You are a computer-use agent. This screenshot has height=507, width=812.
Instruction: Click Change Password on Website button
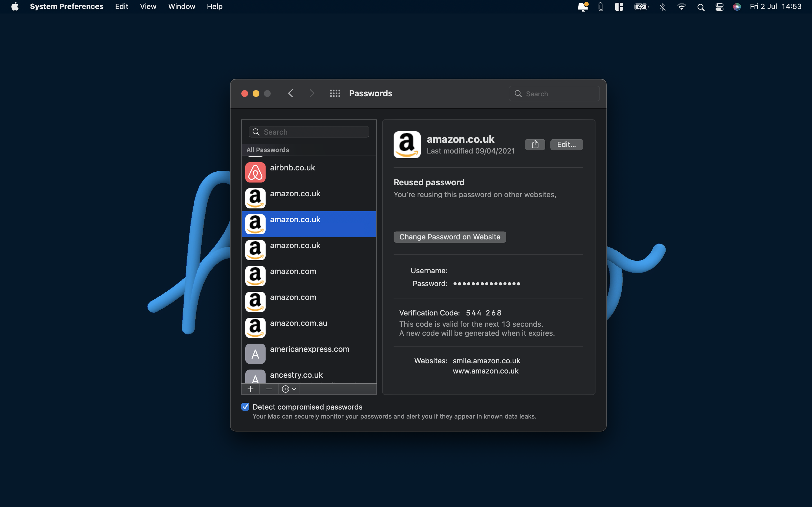(449, 237)
